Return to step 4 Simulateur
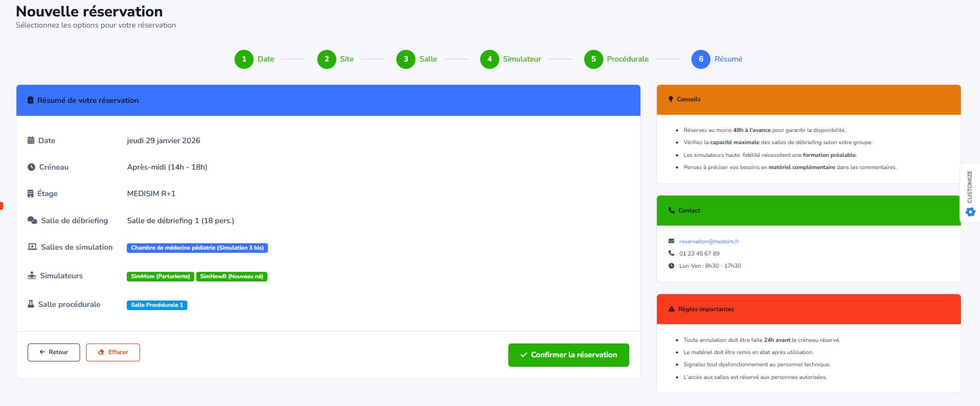This screenshot has width=980, height=406. coord(490,59)
